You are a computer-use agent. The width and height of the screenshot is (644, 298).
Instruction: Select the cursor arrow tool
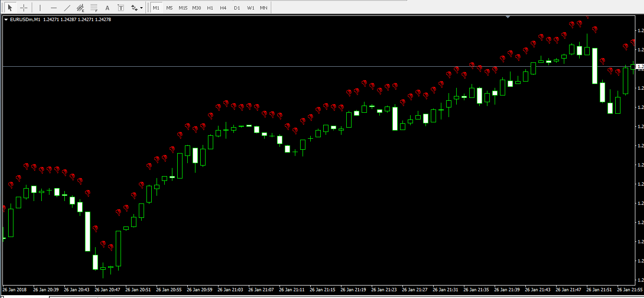pyautogui.click(x=10, y=8)
